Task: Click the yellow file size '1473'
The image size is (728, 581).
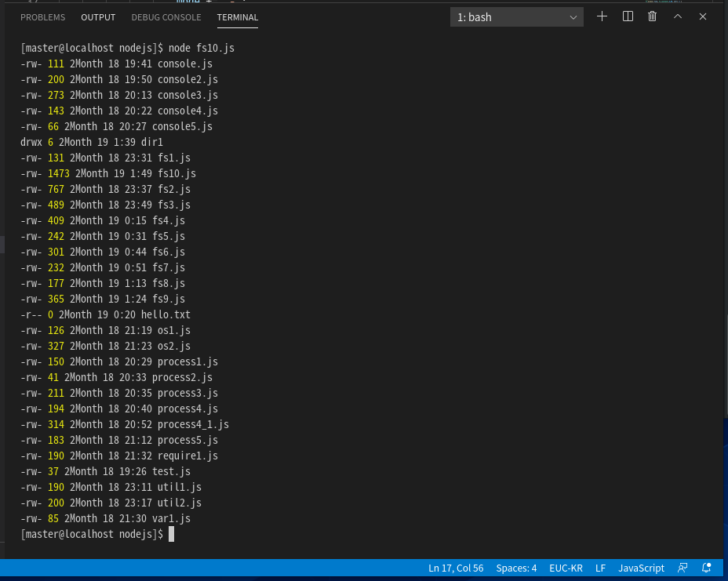Action: coord(59,173)
